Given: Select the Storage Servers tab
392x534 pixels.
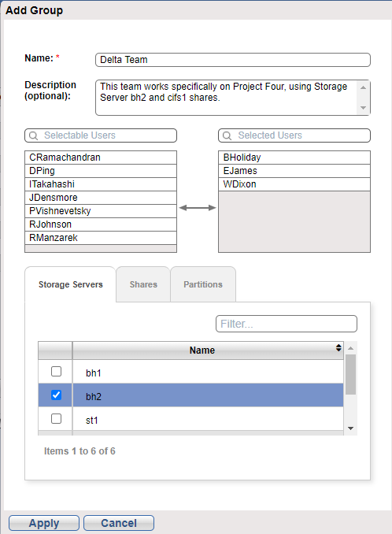Looking at the screenshot, I should (70, 284).
